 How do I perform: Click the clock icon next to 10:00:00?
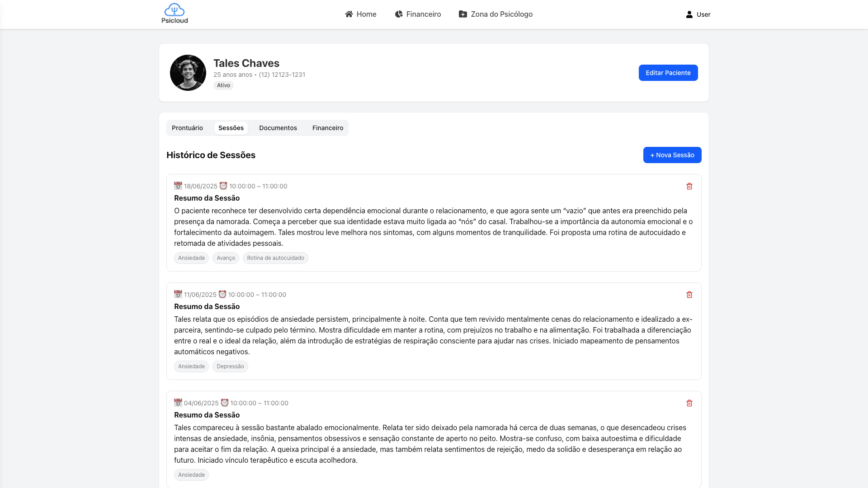tap(222, 185)
